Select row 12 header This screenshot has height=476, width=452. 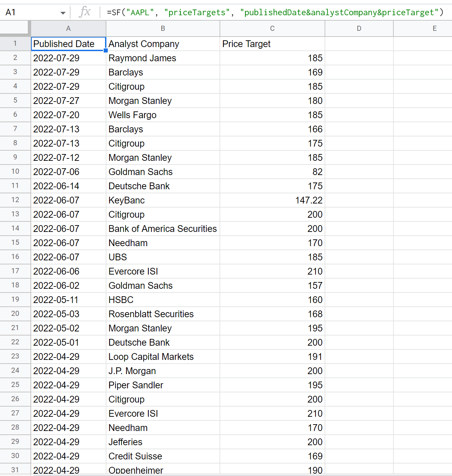15,200
